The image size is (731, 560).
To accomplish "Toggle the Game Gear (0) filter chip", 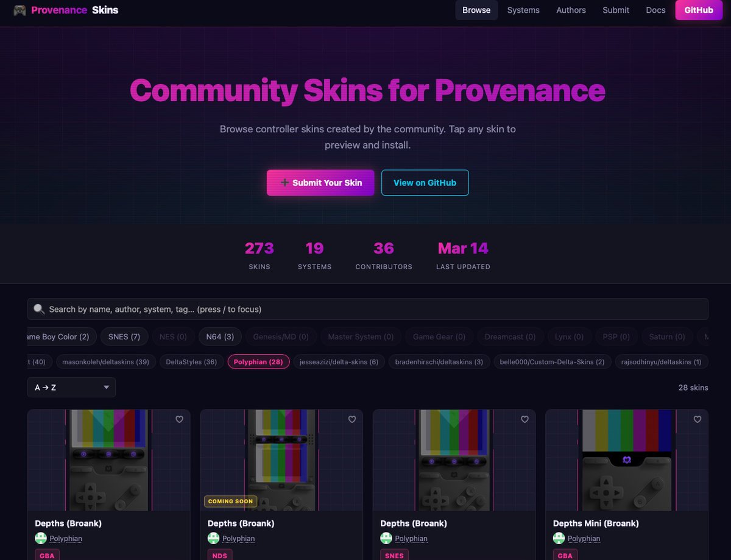I will tap(439, 336).
